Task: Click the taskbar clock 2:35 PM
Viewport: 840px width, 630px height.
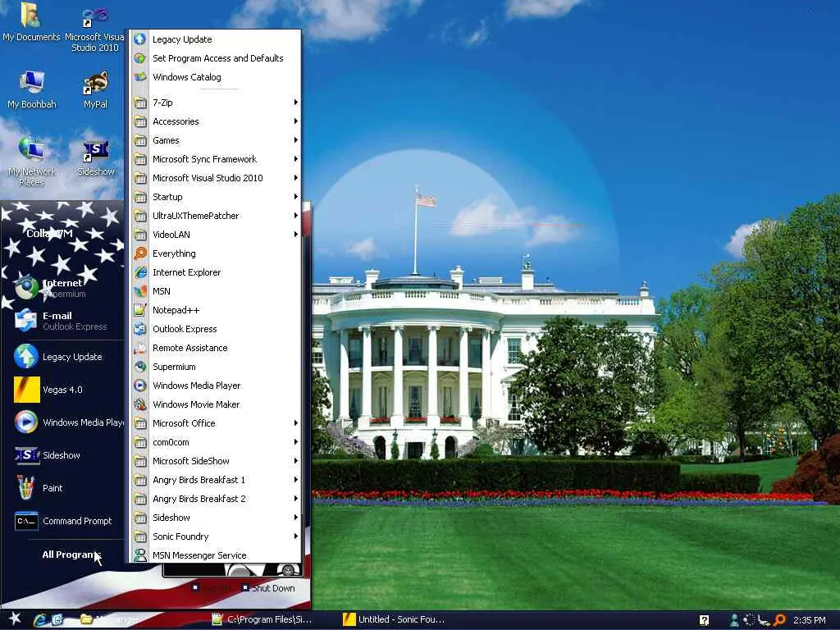Action: click(x=810, y=620)
